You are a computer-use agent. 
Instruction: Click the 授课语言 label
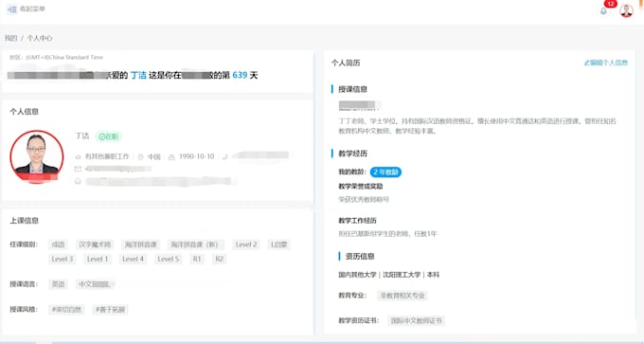[24, 284]
